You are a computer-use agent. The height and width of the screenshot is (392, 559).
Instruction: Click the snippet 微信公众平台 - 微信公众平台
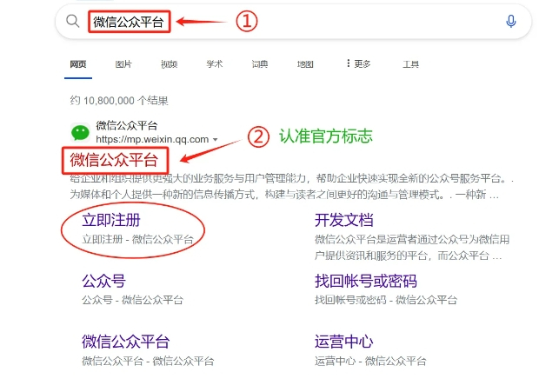pos(148,361)
